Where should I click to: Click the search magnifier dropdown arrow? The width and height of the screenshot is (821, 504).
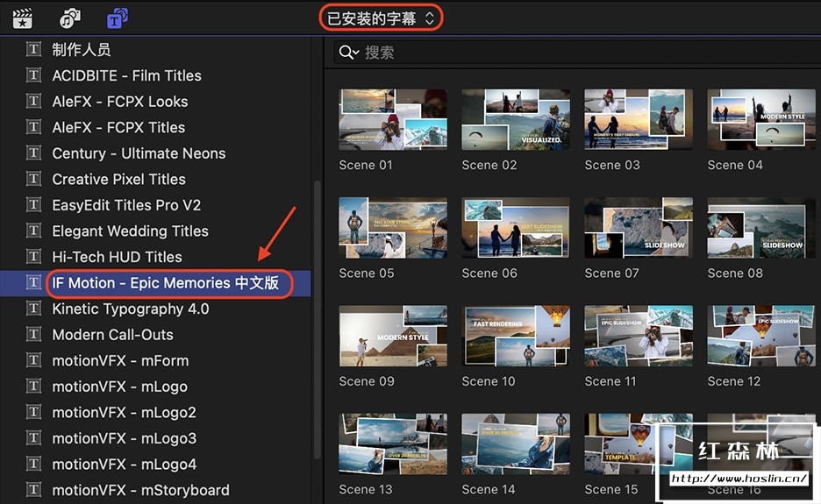(356, 53)
